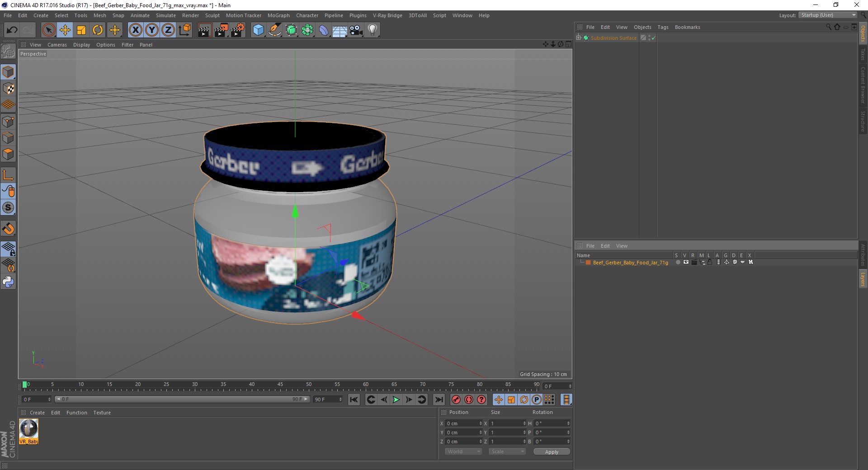Enable Points mode

pyautogui.click(x=8, y=121)
